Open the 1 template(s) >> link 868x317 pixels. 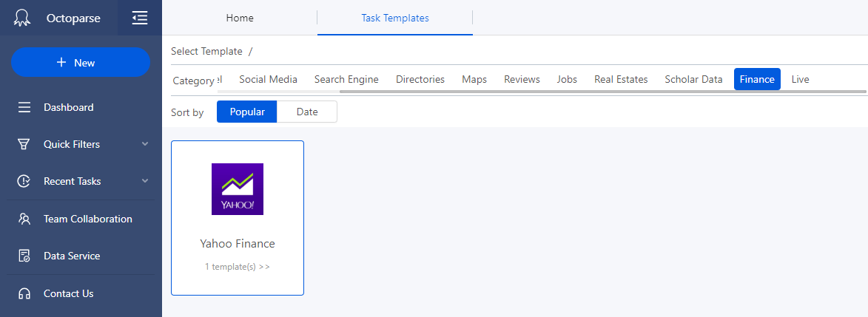[238, 267]
